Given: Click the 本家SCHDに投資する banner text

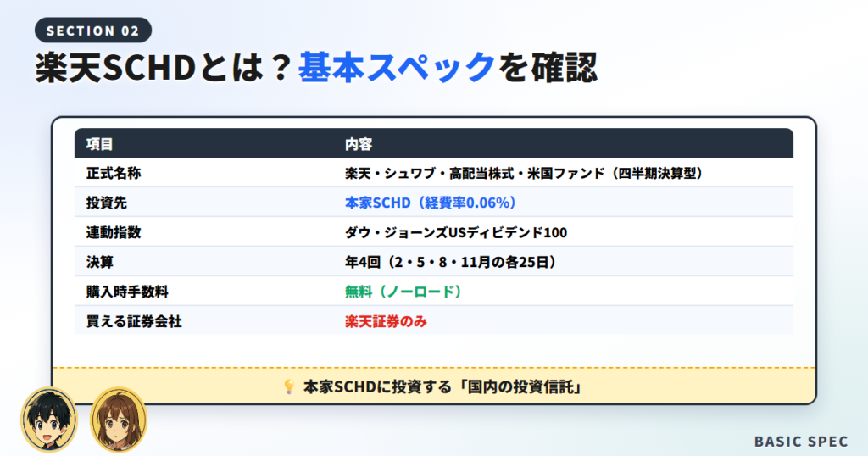Looking at the screenshot, I should point(442,386).
